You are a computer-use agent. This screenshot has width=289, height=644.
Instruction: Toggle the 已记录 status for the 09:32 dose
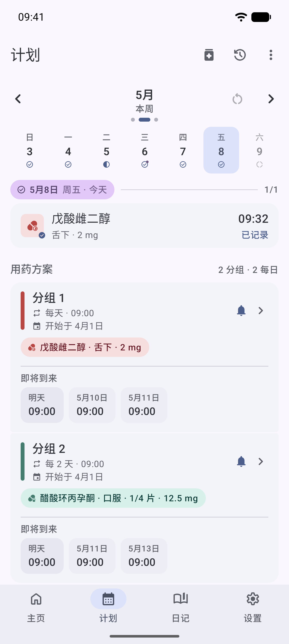pos(255,235)
